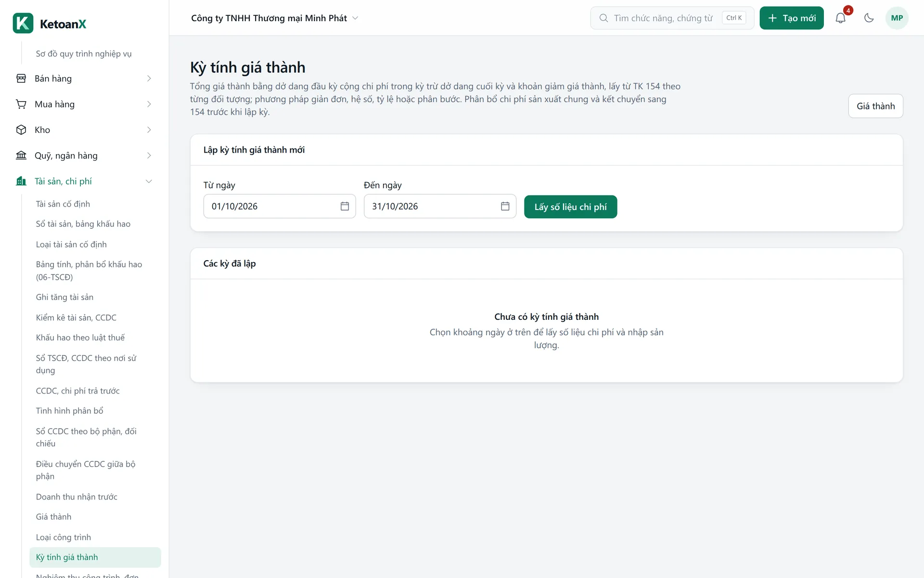Collapse the Tài sản, chi phí section
924x578 pixels.
(149, 181)
